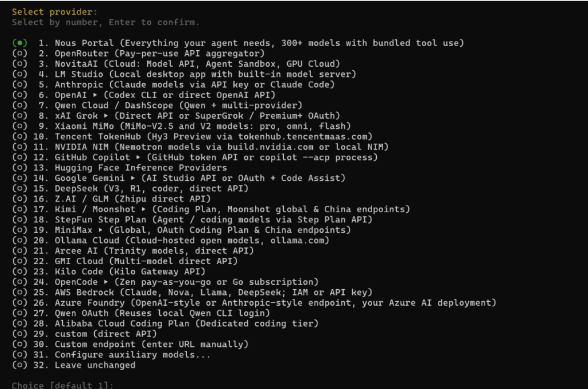The height and width of the screenshot is (389, 588).
Task: Choose the Leave unchanged option
Action: click(74, 366)
